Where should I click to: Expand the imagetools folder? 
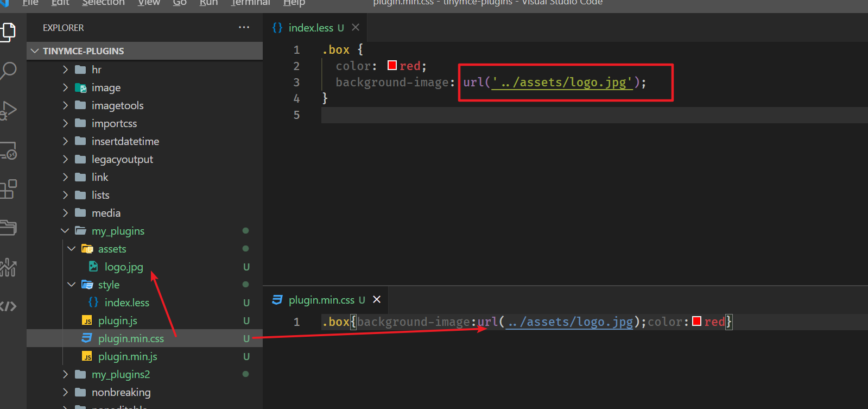(x=65, y=105)
